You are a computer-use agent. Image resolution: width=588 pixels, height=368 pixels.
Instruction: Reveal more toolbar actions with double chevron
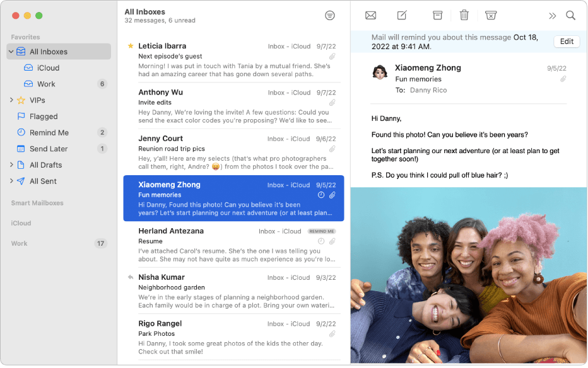(553, 15)
